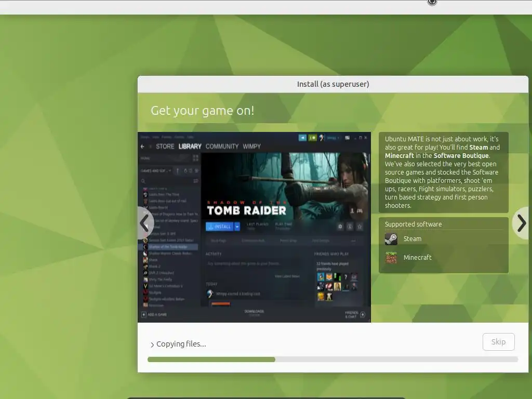Click TOMB RAIDER title in Steam screenshot
The width and height of the screenshot is (532, 399).
coord(246,211)
